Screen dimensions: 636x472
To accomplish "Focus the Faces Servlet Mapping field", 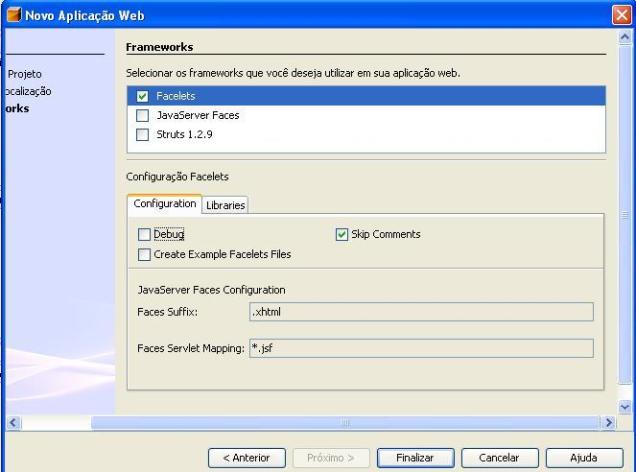I will point(420,348).
